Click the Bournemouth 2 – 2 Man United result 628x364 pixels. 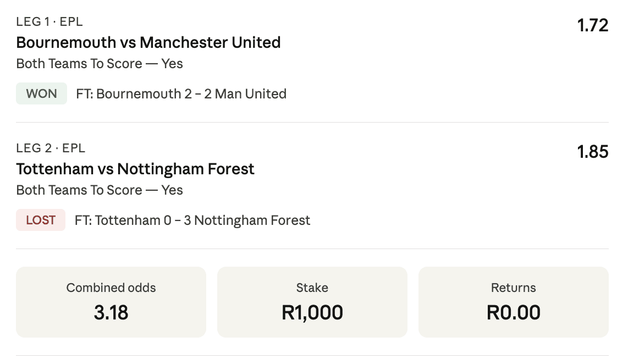tap(181, 94)
